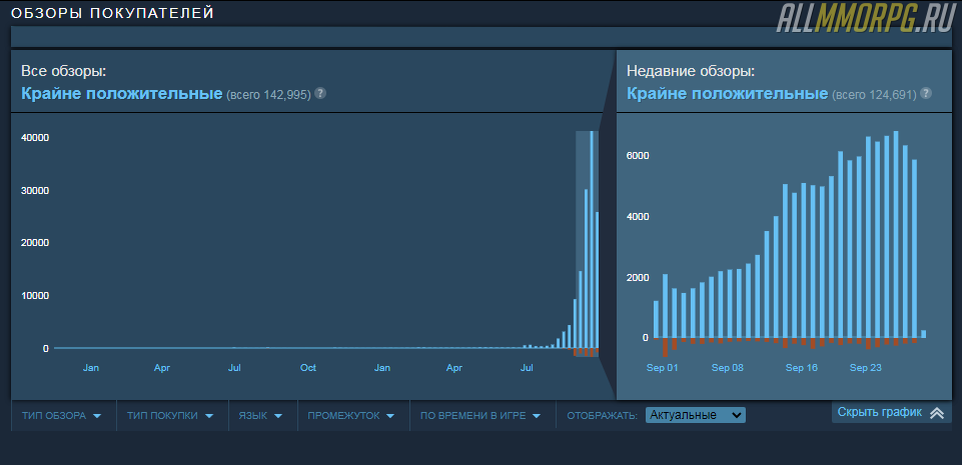Viewport: 962px width, 465px height.
Task: Click the Sep 08 axis label
Action: 728,368
